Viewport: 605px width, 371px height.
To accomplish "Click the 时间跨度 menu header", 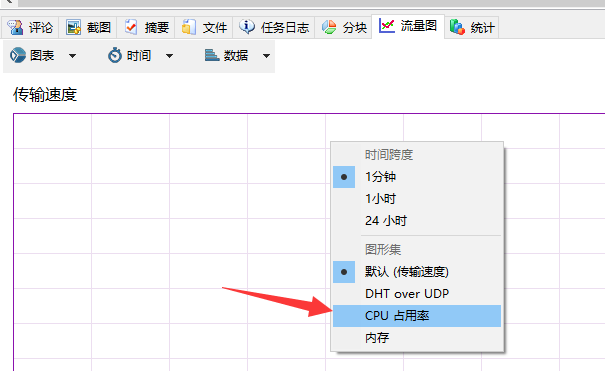I will click(389, 155).
